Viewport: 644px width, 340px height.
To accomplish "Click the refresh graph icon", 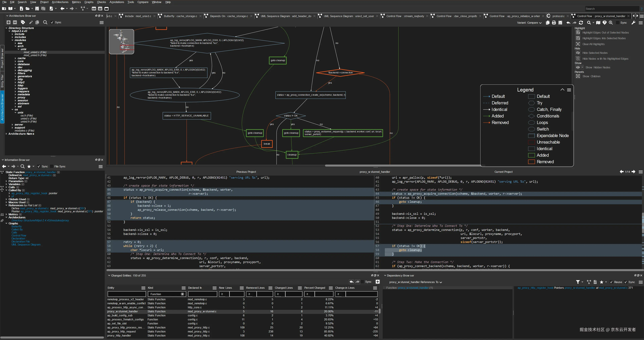I will [581, 23].
